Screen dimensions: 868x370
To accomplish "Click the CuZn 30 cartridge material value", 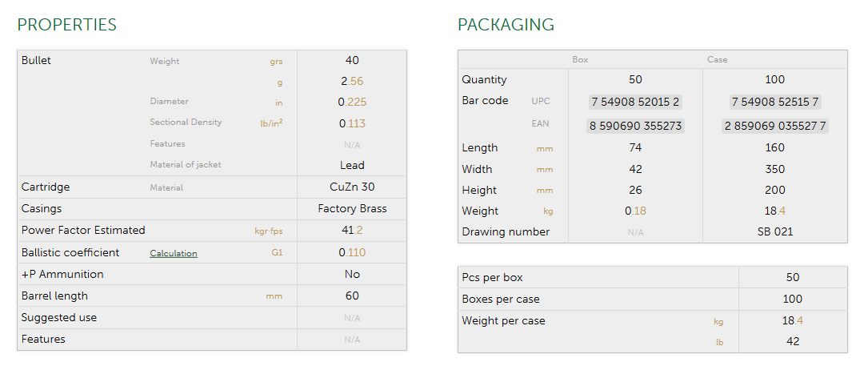I will (352, 187).
